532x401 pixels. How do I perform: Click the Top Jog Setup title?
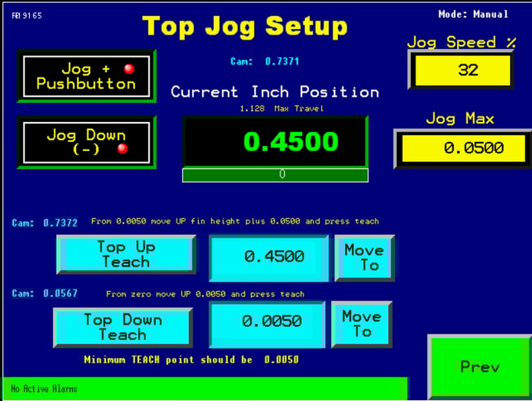pyautogui.click(x=245, y=26)
